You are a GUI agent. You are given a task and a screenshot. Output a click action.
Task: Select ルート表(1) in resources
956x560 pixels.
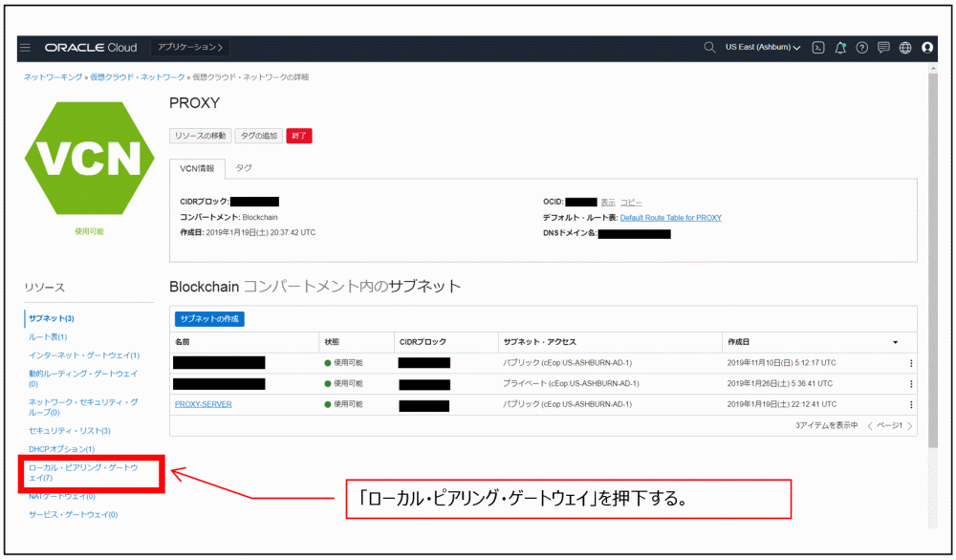click(48, 337)
